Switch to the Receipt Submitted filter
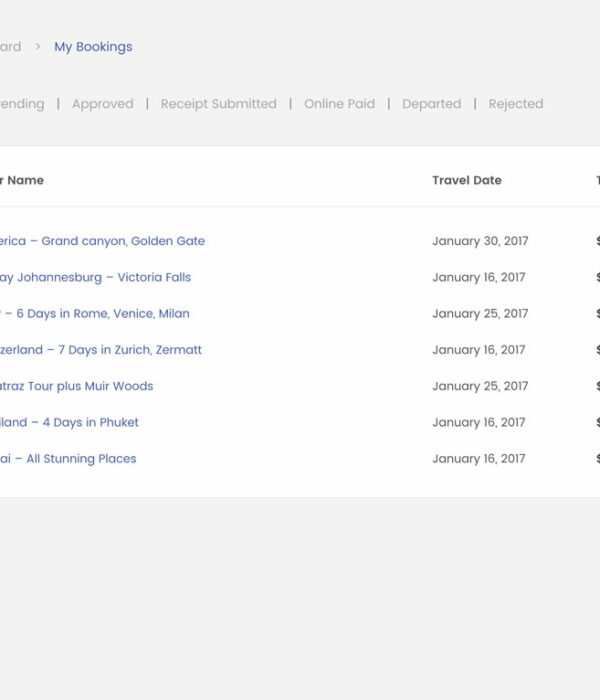This screenshot has height=700, width=600. 218,104
